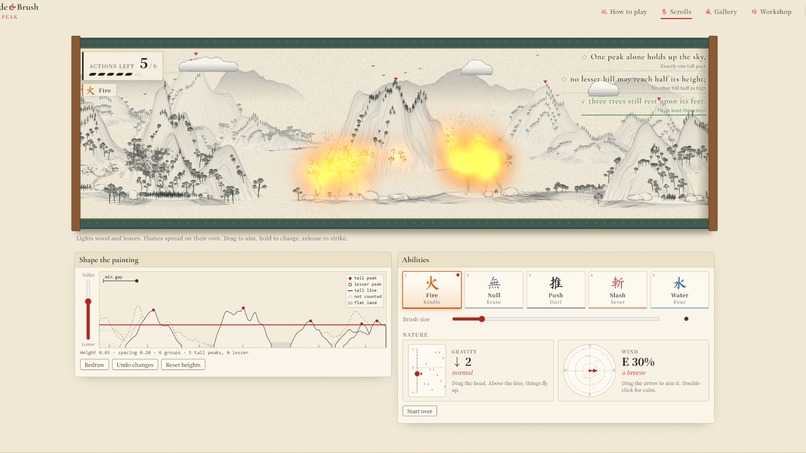Select the Push (Hurl) ability card

click(556, 290)
